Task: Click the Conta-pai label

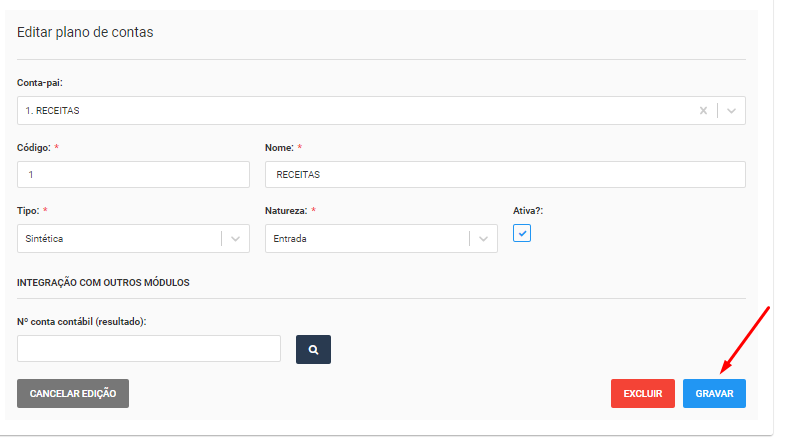Action: (40, 83)
